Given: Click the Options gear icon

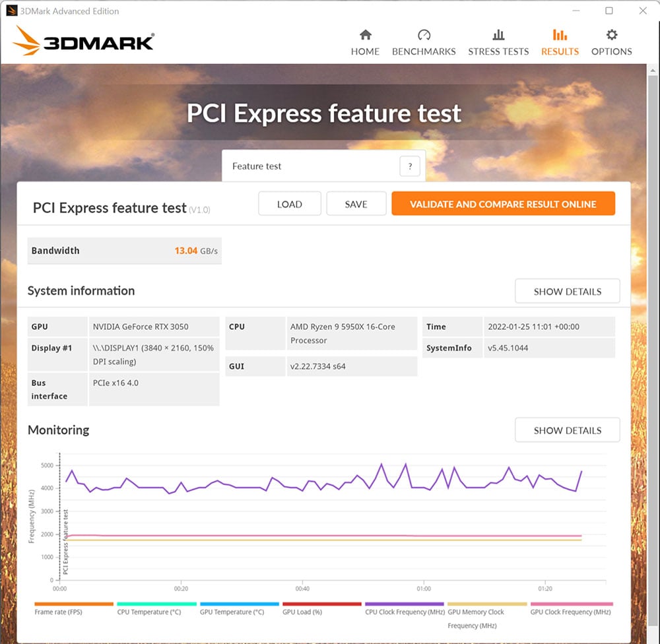Looking at the screenshot, I should click(x=612, y=34).
